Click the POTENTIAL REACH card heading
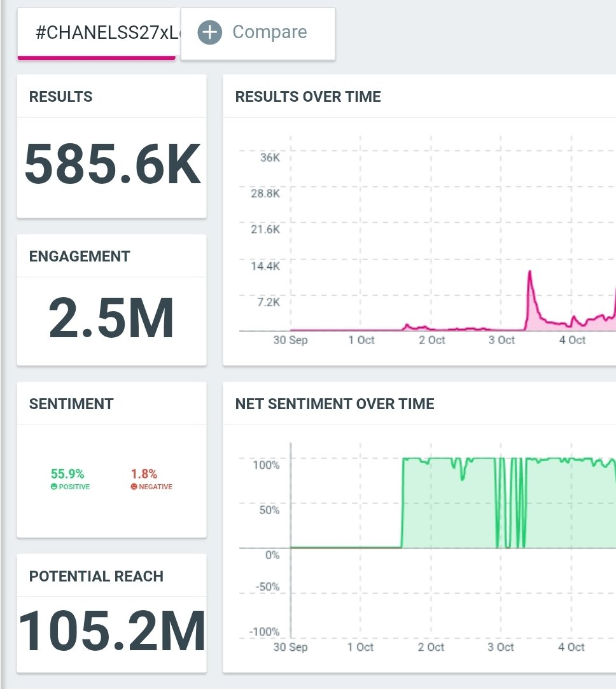The width and height of the screenshot is (616, 689). [96, 576]
